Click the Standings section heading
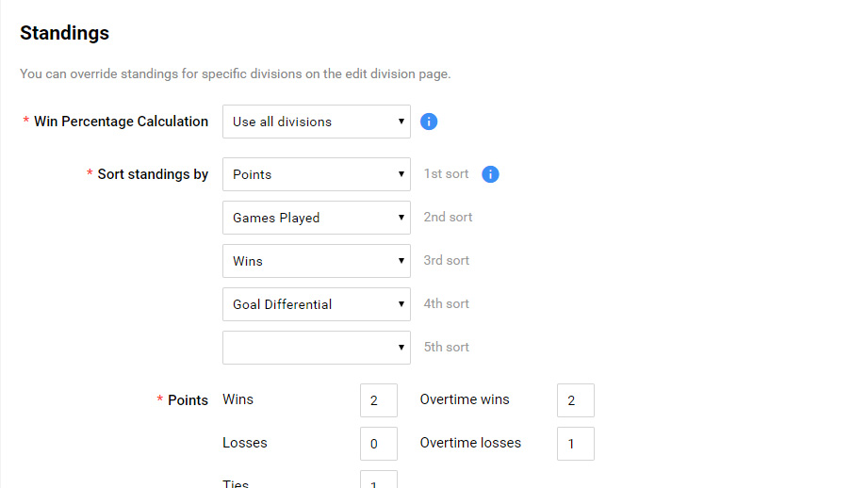 coord(64,33)
